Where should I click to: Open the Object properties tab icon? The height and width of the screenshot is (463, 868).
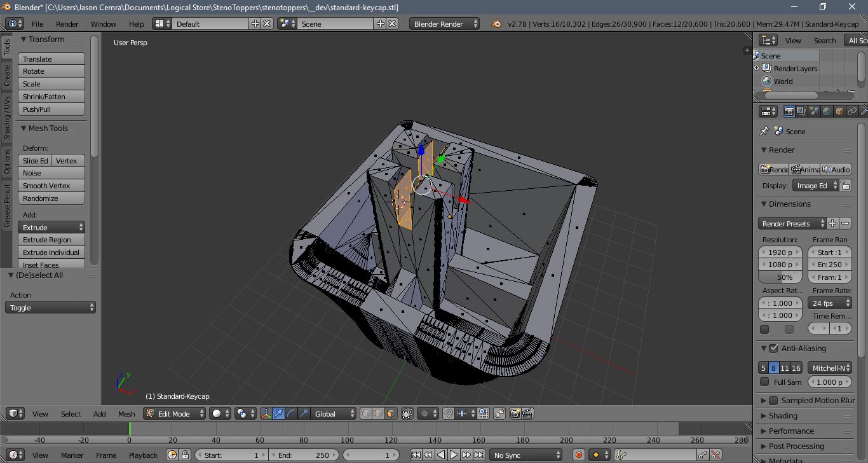click(839, 111)
